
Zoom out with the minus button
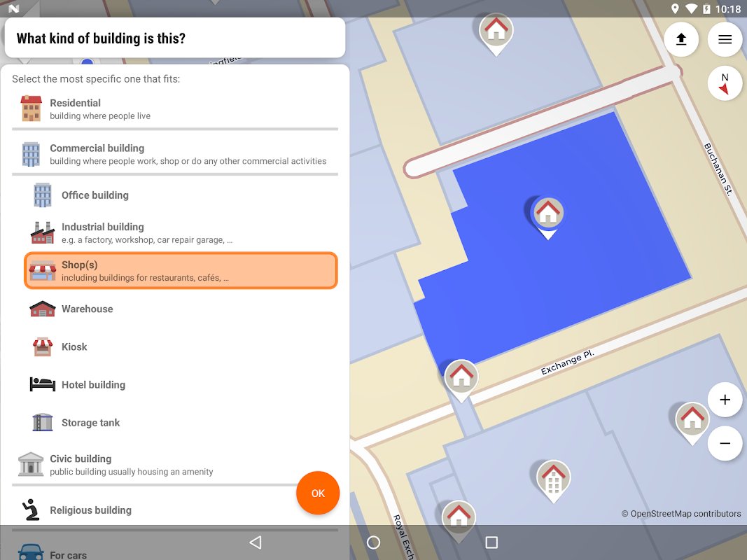coord(725,443)
